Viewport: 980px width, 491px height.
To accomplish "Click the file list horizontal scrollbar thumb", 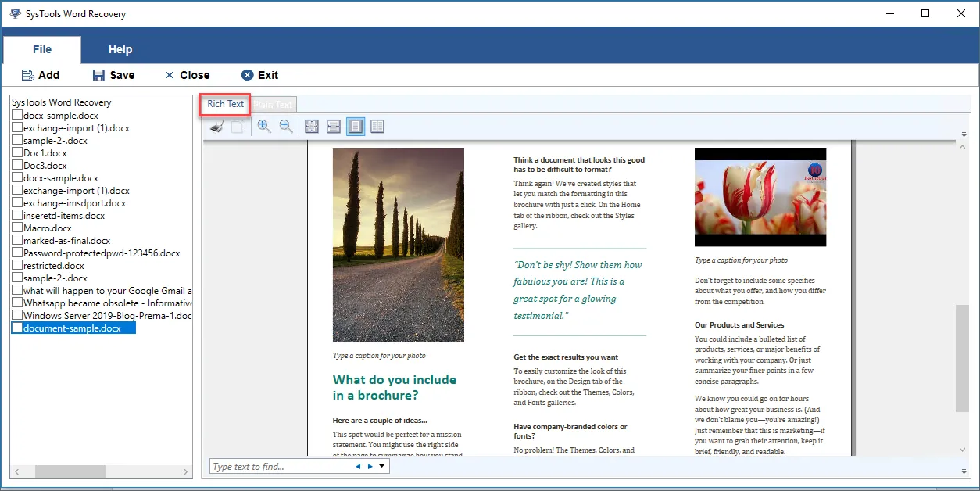I will [x=70, y=472].
